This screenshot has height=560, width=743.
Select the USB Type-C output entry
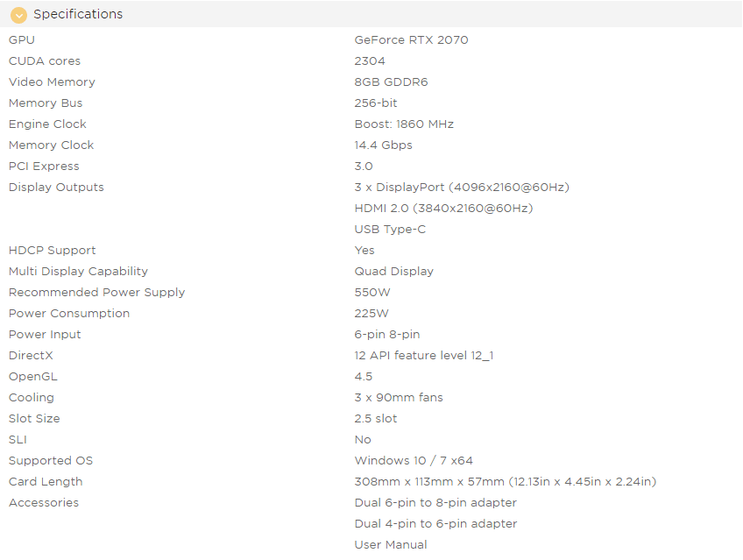pos(390,230)
